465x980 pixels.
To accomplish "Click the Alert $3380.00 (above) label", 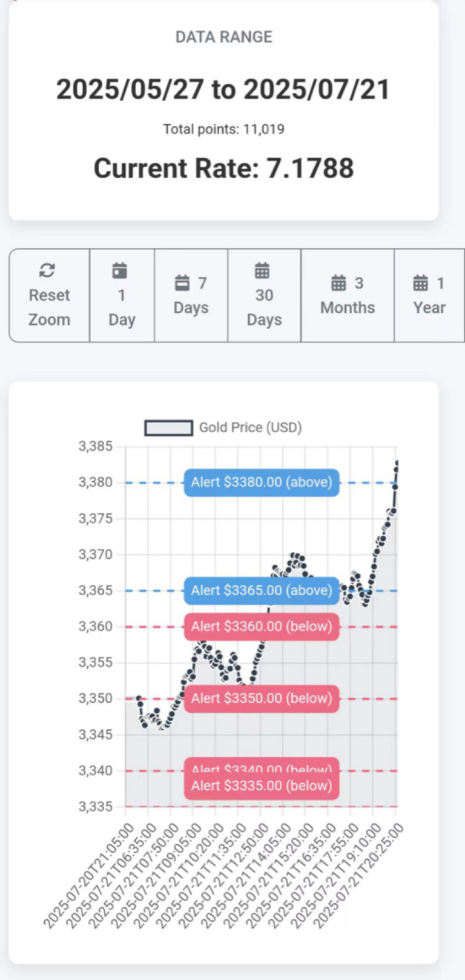I will (262, 482).
